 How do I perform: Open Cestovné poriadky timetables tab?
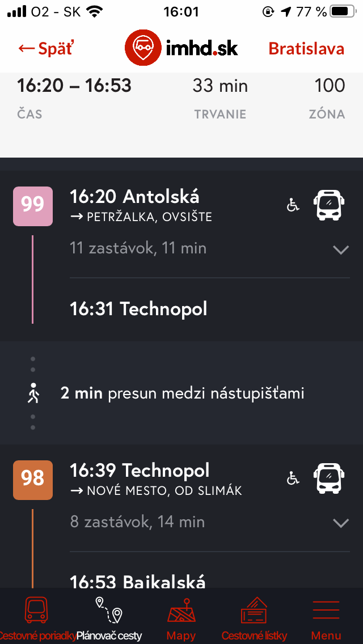tap(36, 618)
